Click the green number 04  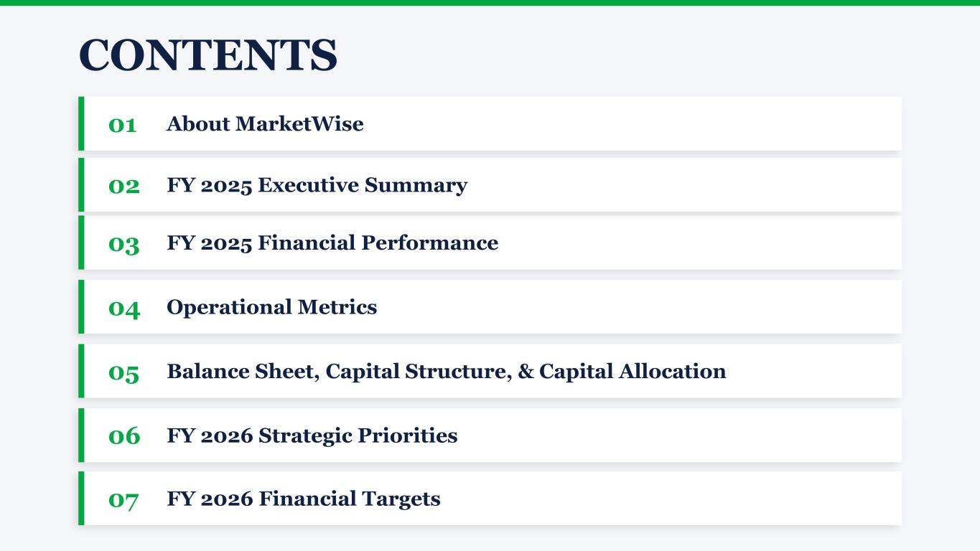[124, 308]
